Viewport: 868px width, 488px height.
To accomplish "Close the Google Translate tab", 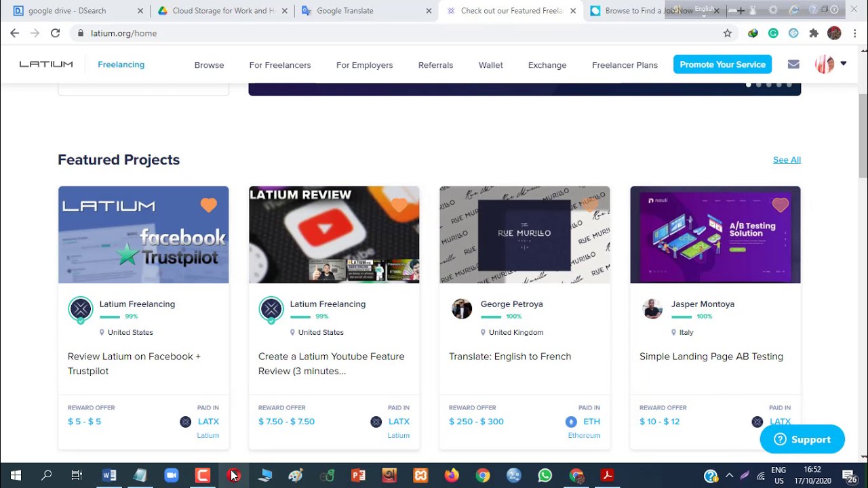I will coord(429,11).
